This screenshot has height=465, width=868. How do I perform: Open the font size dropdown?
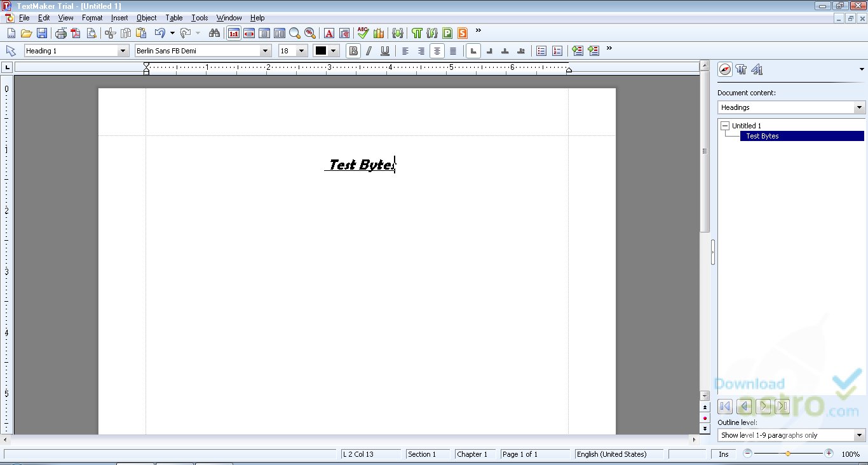(301, 51)
